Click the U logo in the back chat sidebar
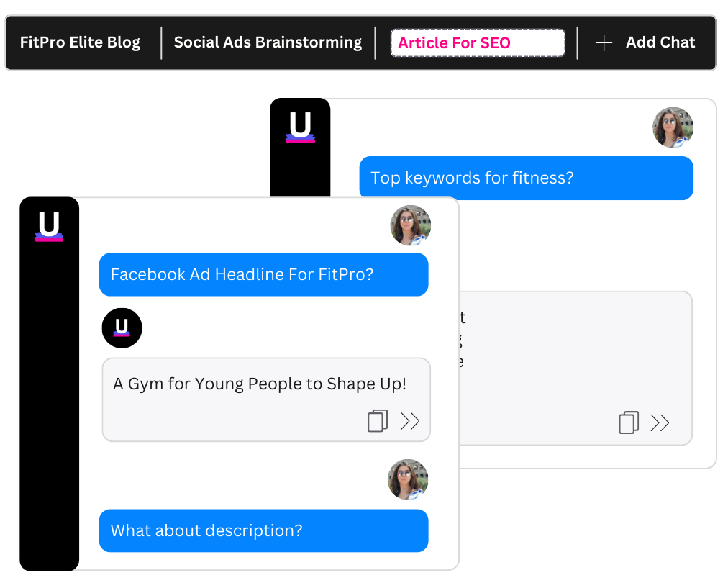This screenshot has width=728, height=583. tap(300, 128)
